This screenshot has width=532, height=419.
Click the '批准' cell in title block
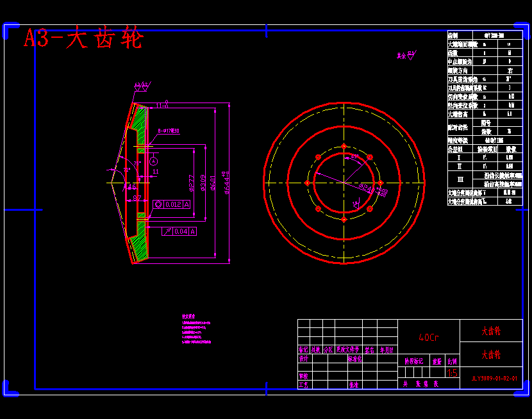355,385
